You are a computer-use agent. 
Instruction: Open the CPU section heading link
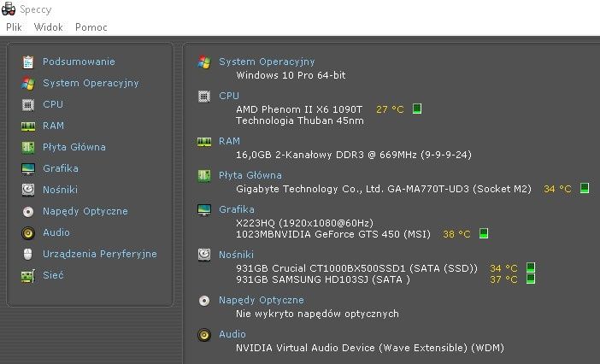tap(229, 96)
